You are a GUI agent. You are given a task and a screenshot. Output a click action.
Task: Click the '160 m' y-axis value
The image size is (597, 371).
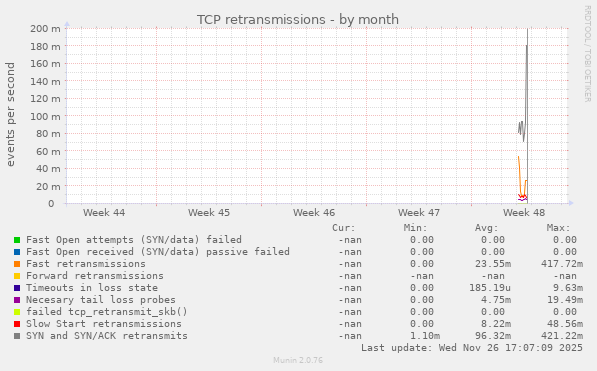coord(45,64)
